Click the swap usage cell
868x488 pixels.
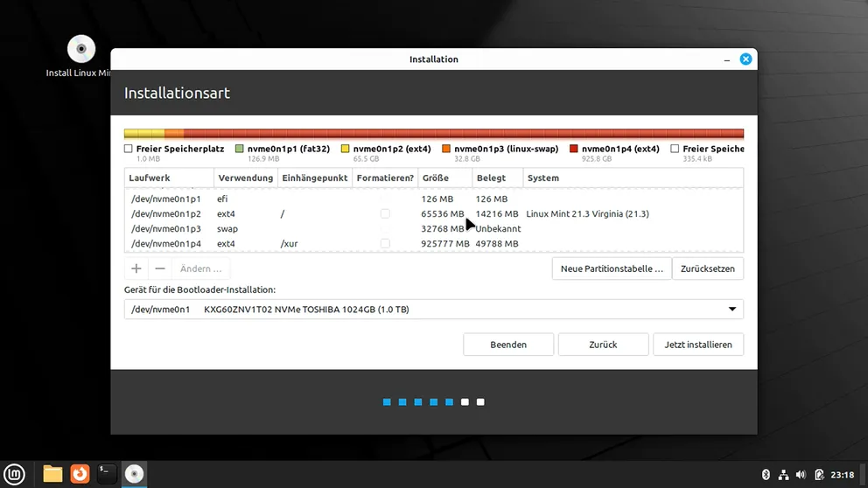point(227,228)
